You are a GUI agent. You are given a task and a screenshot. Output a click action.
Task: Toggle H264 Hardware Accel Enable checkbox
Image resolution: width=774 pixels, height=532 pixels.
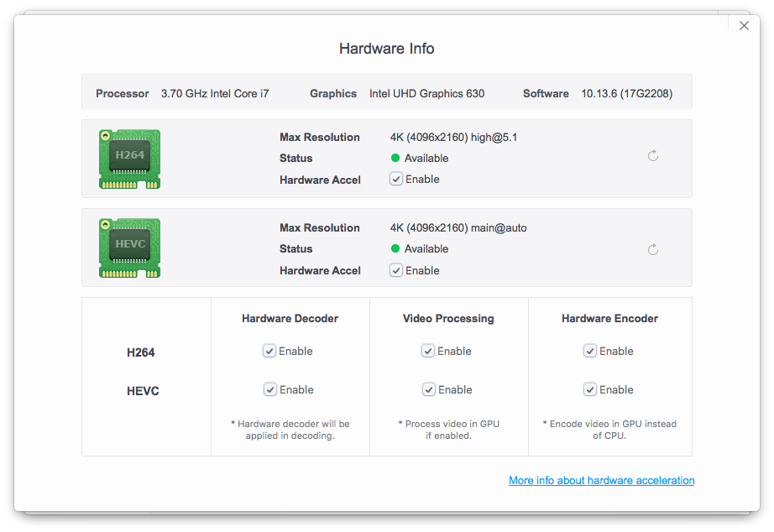(x=396, y=179)
